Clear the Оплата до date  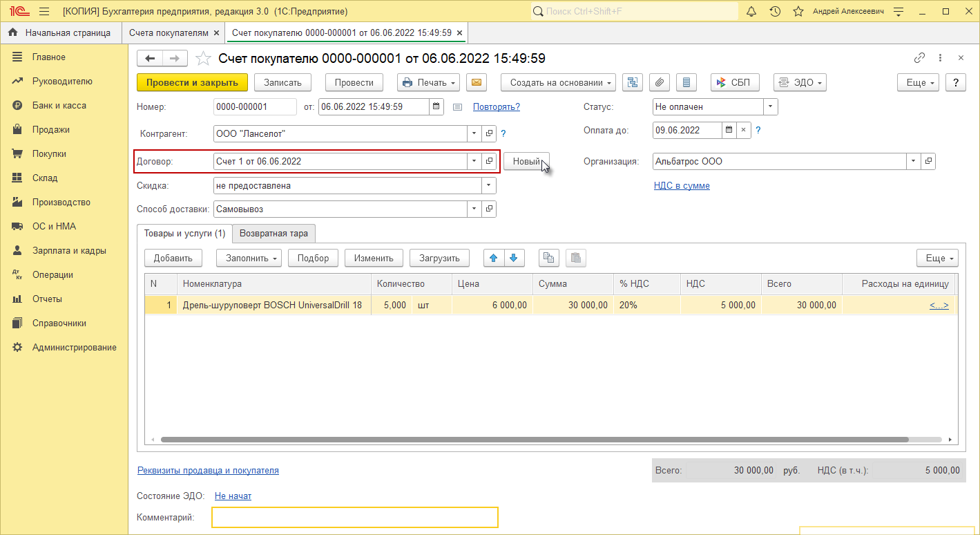(x=744, y=129)
